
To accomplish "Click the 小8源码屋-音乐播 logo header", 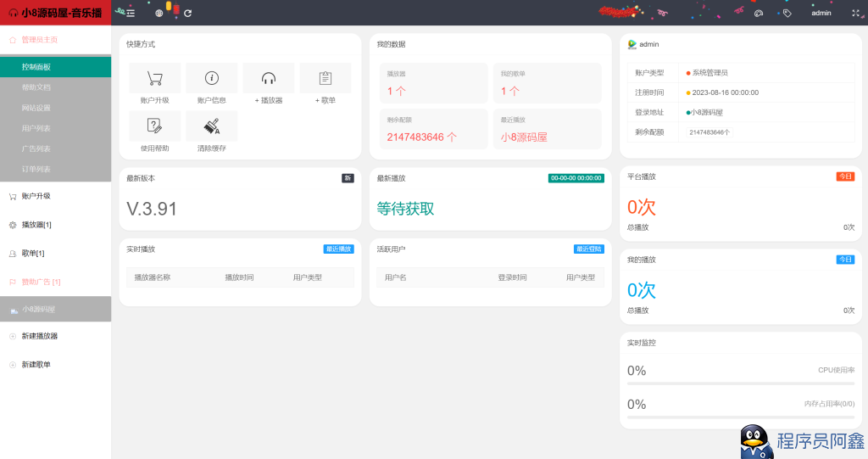I will [55, 13].
